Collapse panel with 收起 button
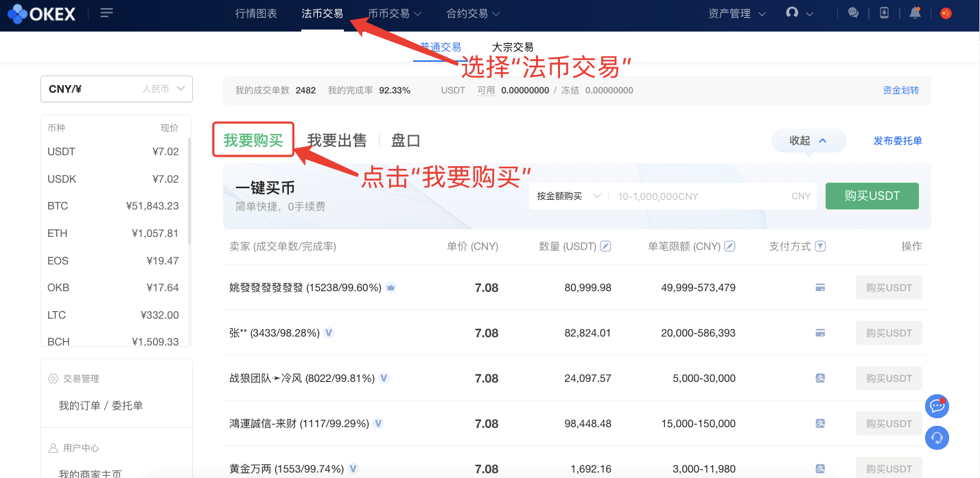The width and height of the screenshot is (980, 478). [808, 141]
